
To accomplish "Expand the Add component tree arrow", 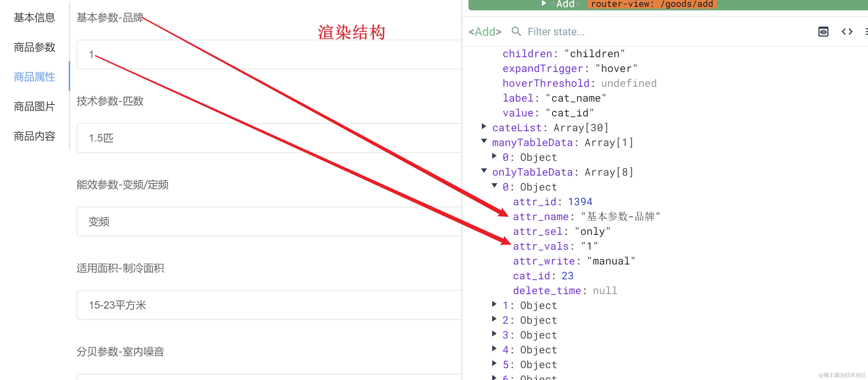I will click(x=543, y=3).
